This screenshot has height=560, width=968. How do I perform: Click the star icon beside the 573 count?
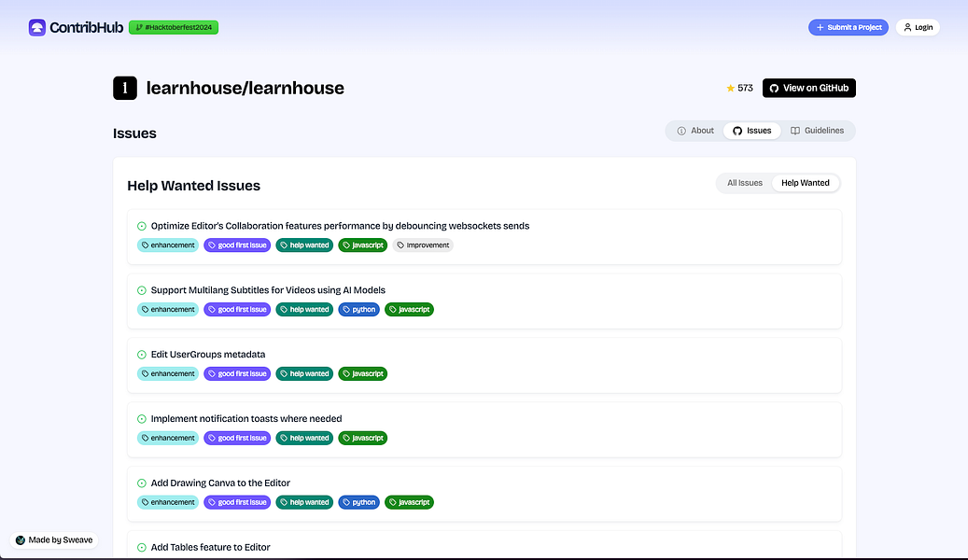730,88
